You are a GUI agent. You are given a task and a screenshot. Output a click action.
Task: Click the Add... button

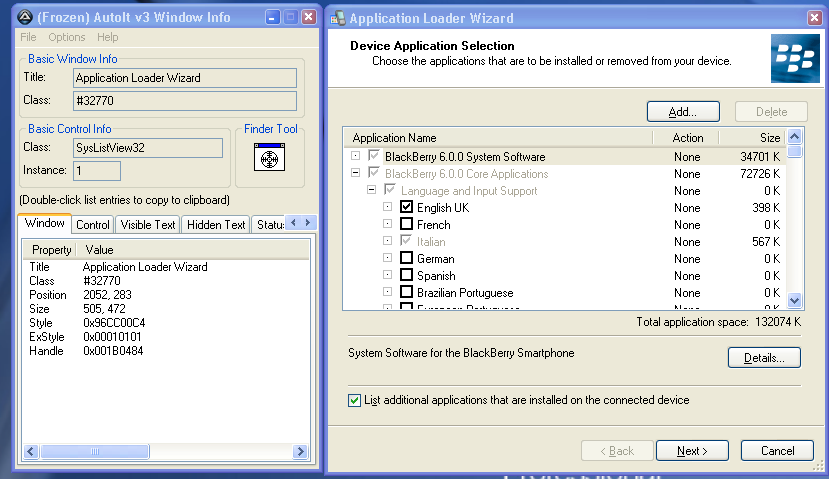click(683, 112)
